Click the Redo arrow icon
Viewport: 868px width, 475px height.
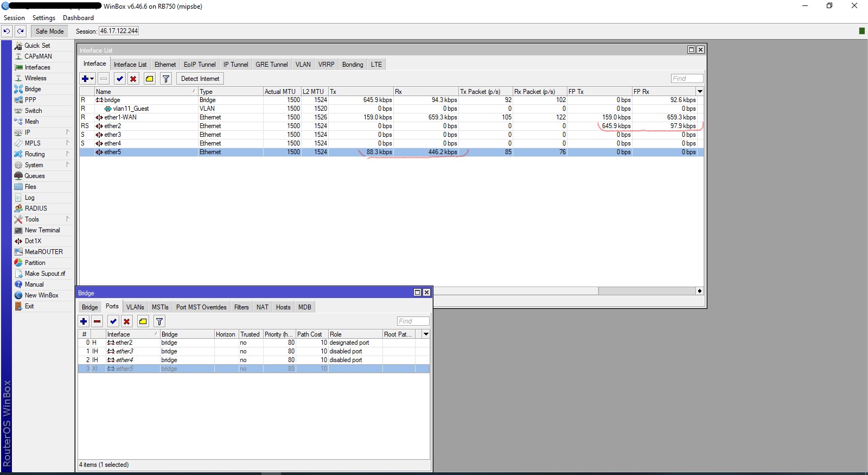20,31
